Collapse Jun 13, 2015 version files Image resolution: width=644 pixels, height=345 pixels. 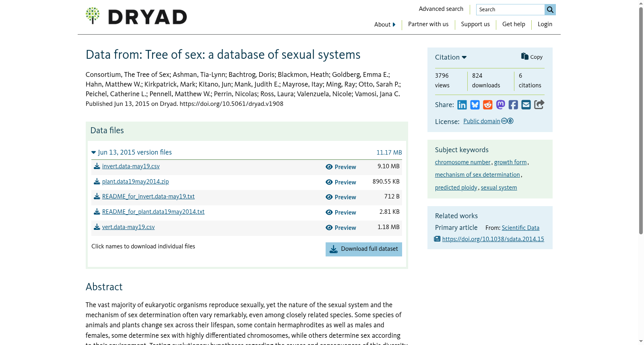(132, 152)
